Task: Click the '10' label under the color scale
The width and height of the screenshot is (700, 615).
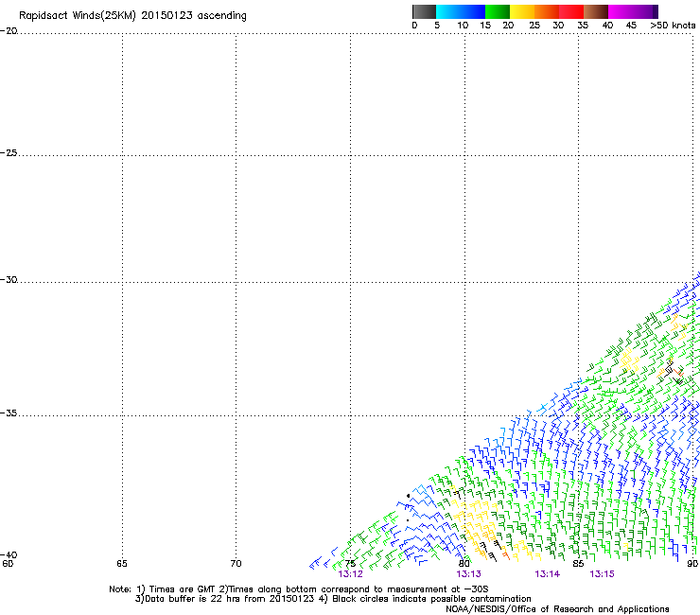Action: [x=463, y=26]
